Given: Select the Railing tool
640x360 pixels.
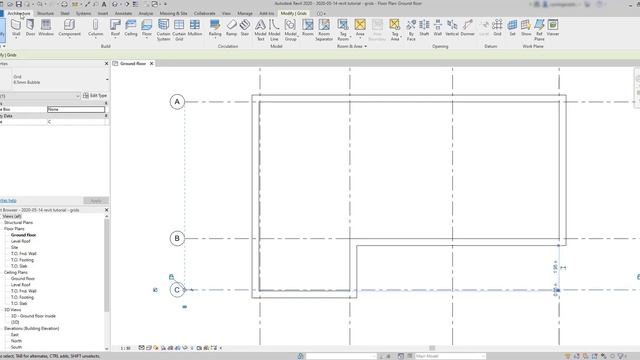Looking at the screenshot, I should [x=215, y=28].
